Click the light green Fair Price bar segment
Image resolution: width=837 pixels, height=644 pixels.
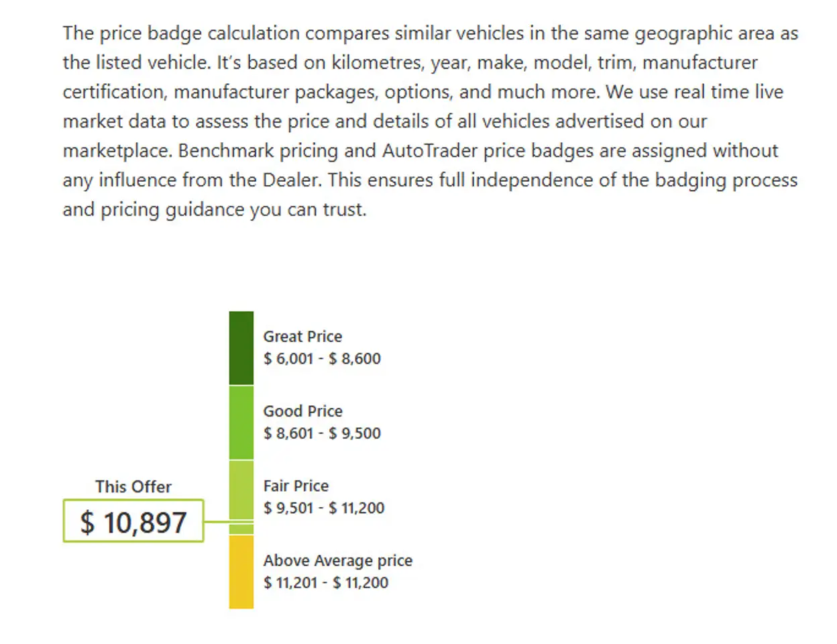(241, 497)
